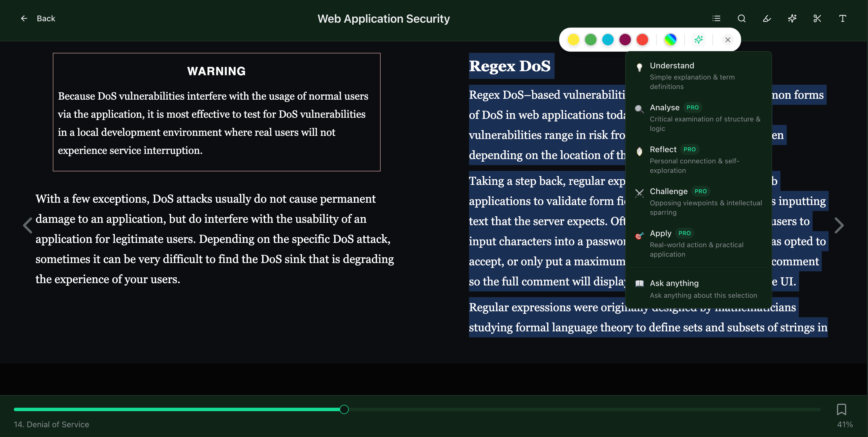Screen dimensions: 868x437
Task: Click the open book icon beside Ask anything
Action: pyautogui.click(x=639, y=283)
